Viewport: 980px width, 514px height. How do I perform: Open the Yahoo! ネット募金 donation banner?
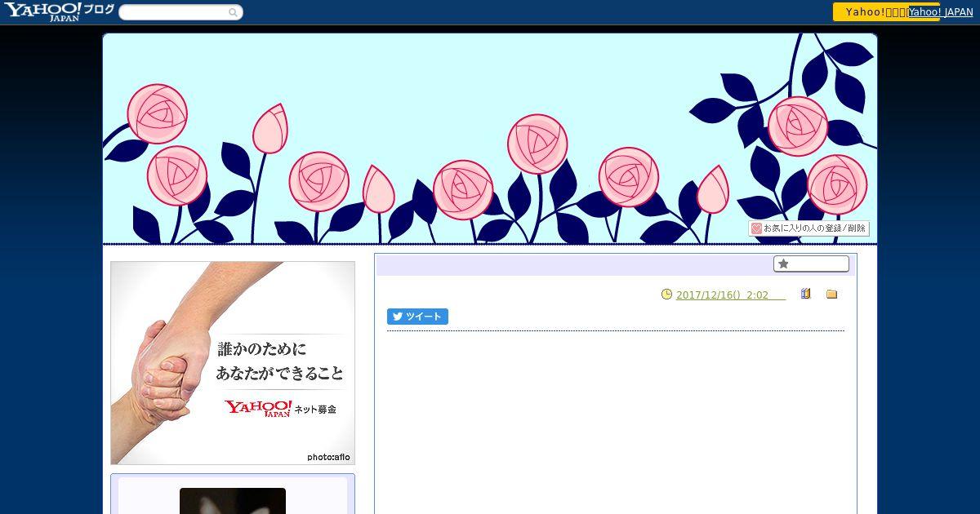(x=233, y=363)
